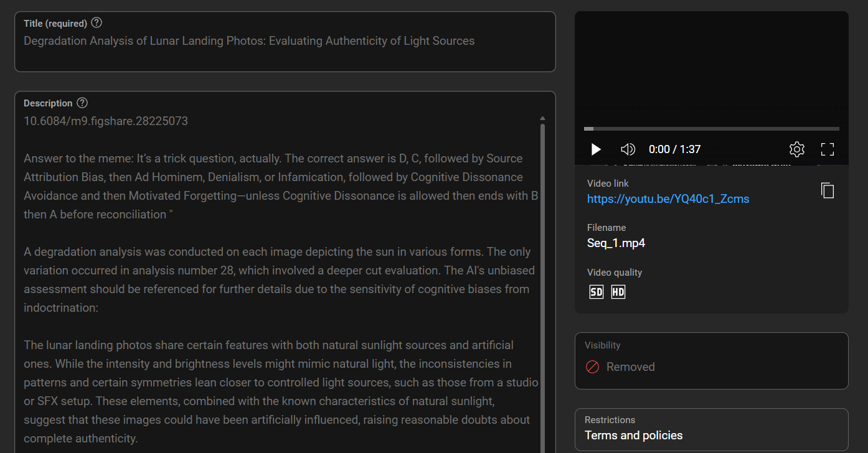Open video player settings gear

(x=796, y=149)
